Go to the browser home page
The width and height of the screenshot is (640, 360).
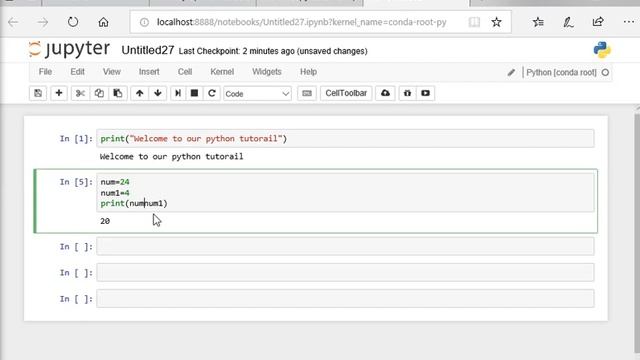click(x=103, y=22)
